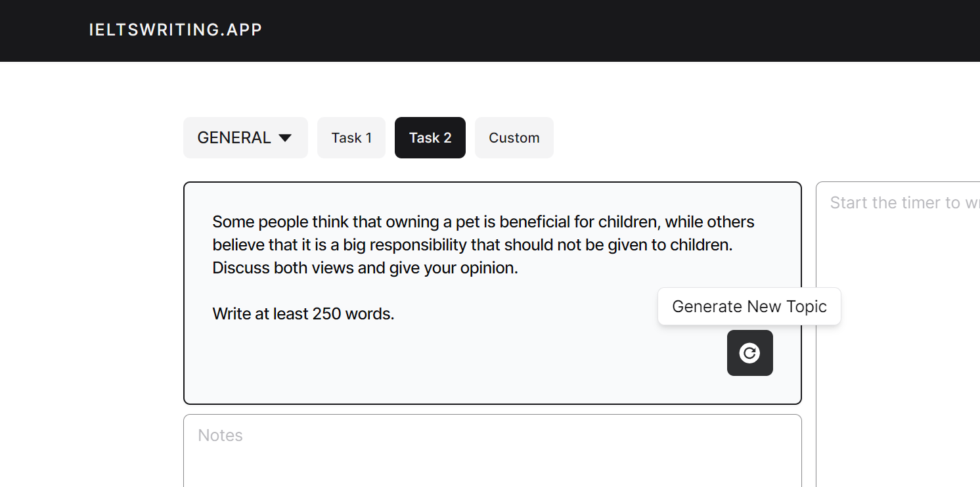Open the Custom topic tab
Viewport: 980px width, 487px height.
pos(514,137)
